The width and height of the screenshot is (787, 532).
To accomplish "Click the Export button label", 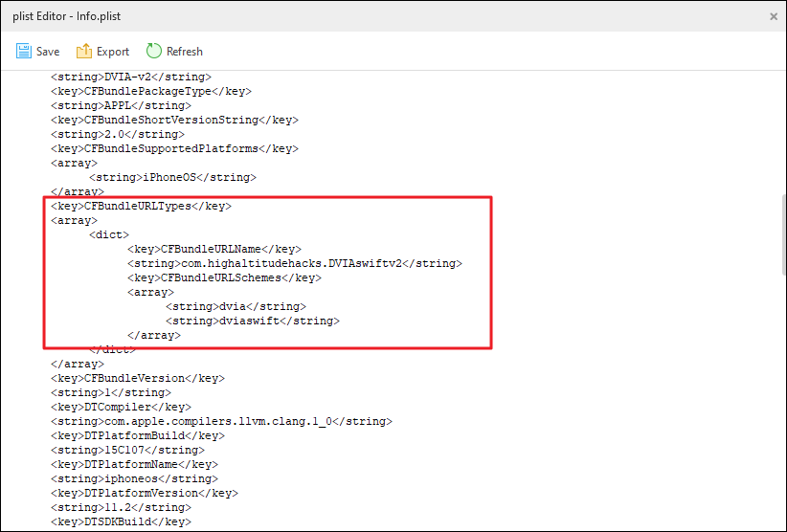I will click(113, 52).
